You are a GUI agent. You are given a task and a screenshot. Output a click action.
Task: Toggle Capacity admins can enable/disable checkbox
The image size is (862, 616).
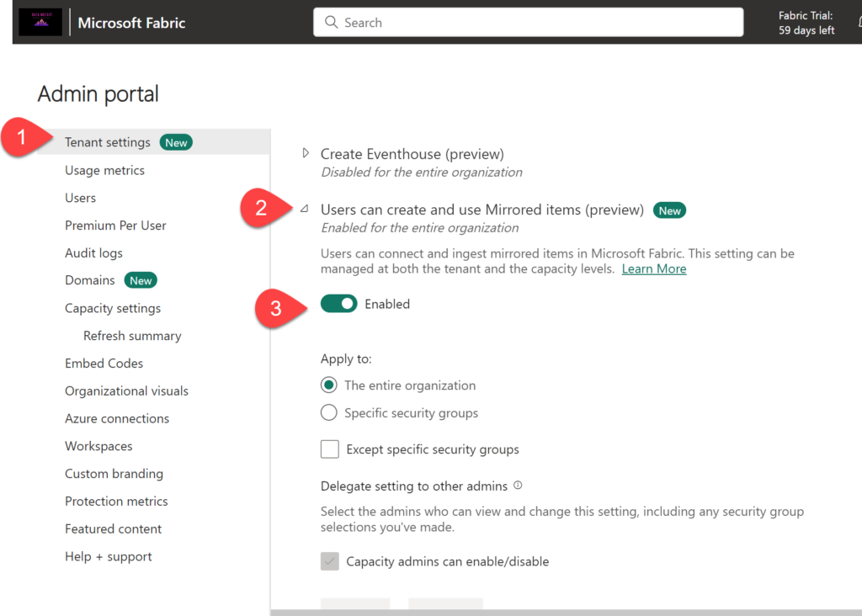[x=330, y=561]
